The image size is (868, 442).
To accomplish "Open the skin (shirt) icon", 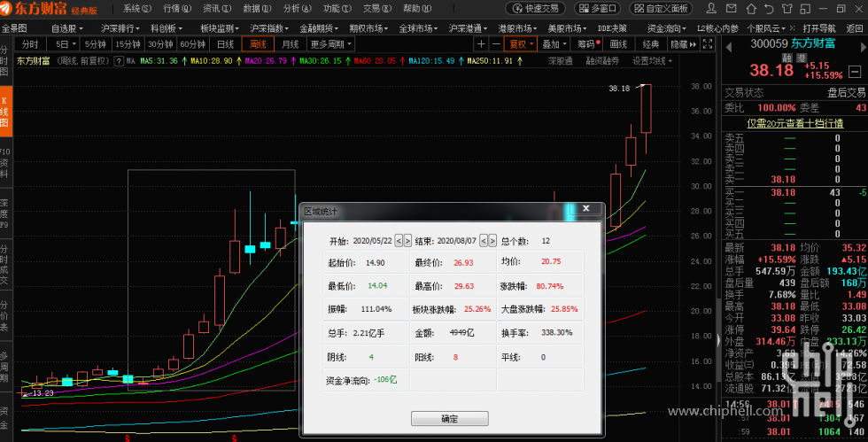I will pos(787,8).
